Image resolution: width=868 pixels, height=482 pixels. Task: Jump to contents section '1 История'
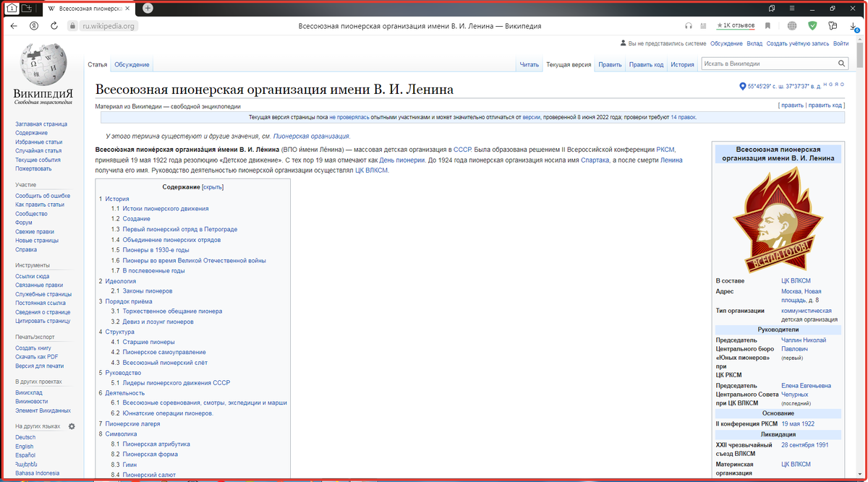click(114, 199)
